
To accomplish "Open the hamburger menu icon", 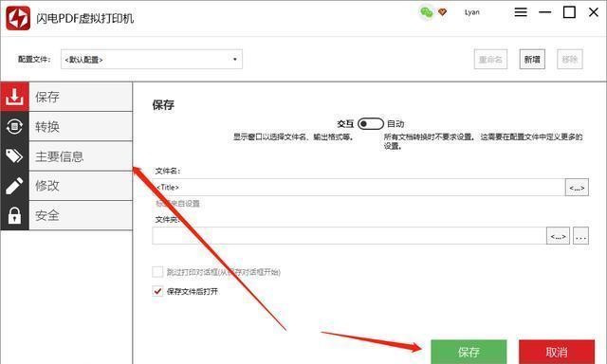I will pos(521,12).
